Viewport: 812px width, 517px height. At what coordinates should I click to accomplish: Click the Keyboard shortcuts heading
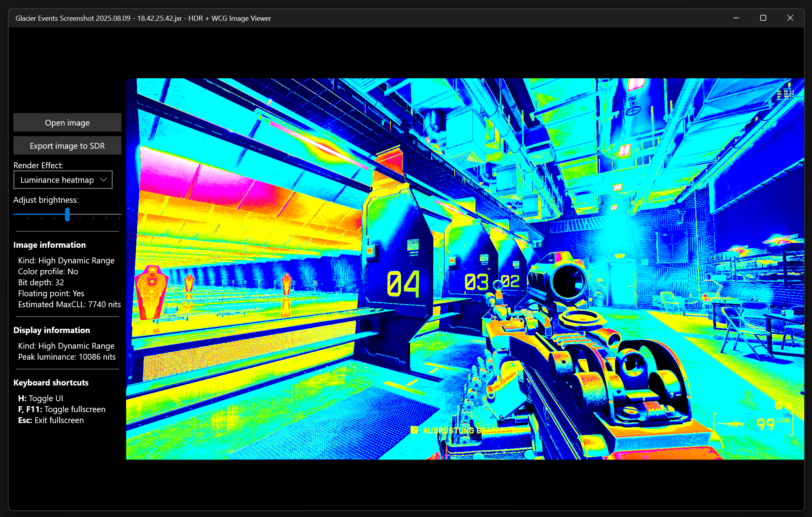pyautogui.click(x=51, y=382)
